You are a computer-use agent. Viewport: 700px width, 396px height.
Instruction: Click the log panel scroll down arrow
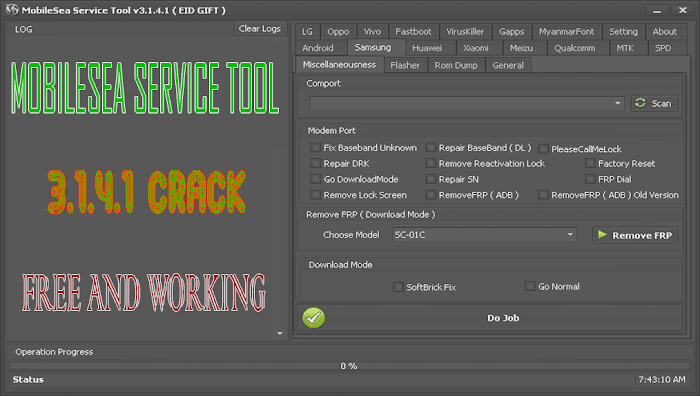point(280,333)
